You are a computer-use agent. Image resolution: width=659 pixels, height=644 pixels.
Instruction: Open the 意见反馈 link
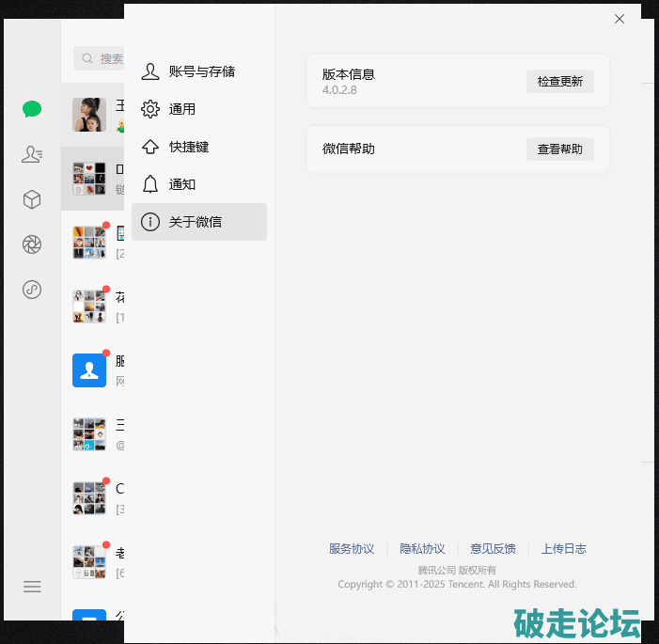[493, 549]
